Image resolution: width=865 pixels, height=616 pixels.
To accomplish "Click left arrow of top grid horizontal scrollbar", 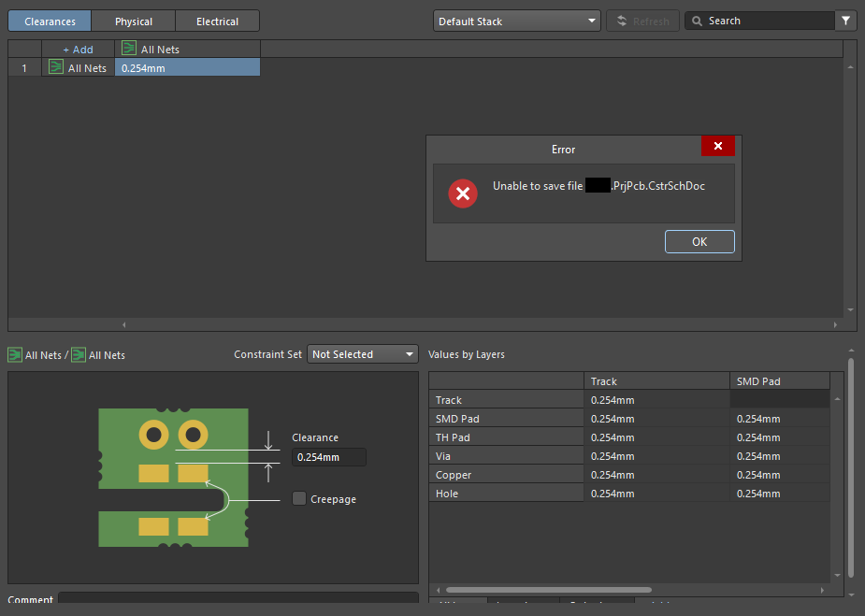I will (123, 324).
